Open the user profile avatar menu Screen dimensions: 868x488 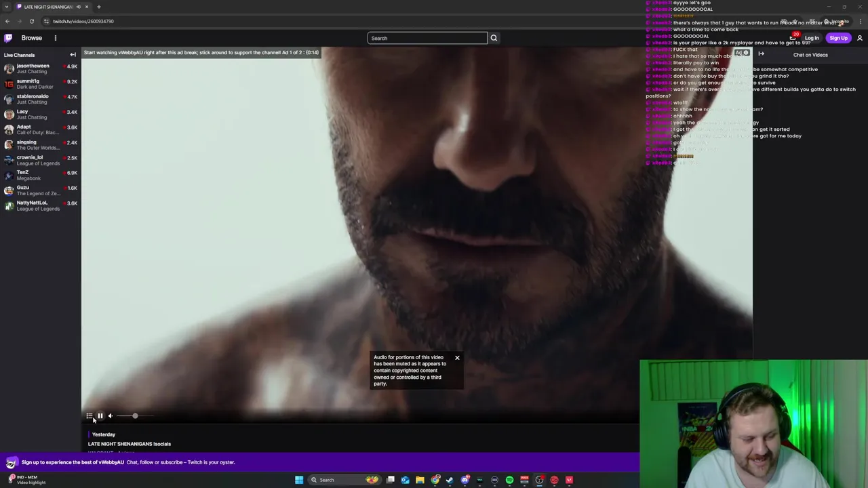click(860, 38)
